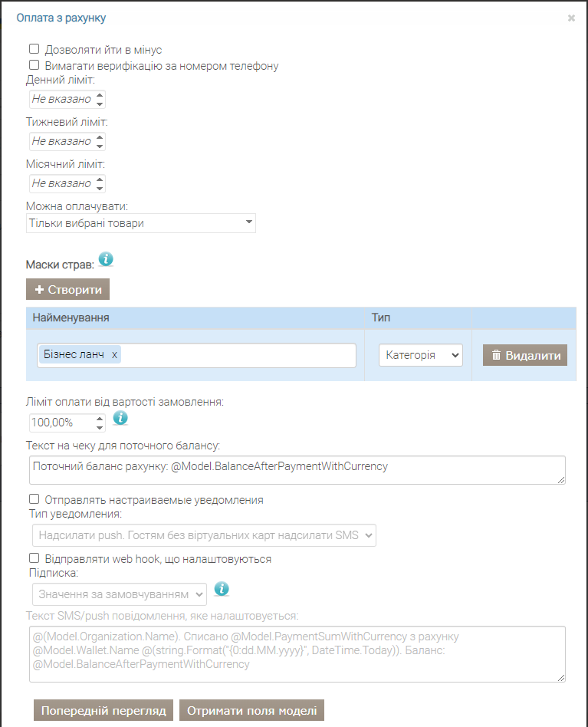This screenshot has width=588, height=727.
Task: Open the Категорія type dropdown
Action: tap(421, 355)
